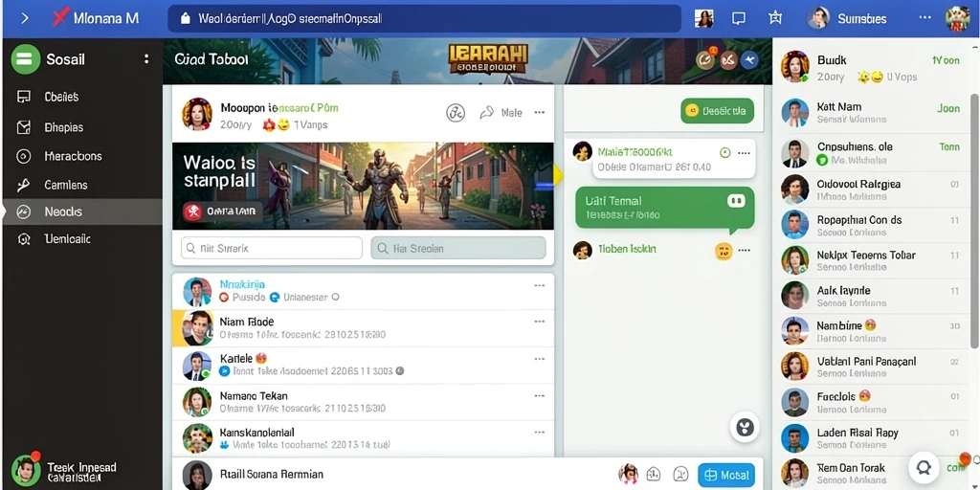Screen dimensions: 980x490
Task: Click the blue Mosal button at bottom
Action: [725, 475]
